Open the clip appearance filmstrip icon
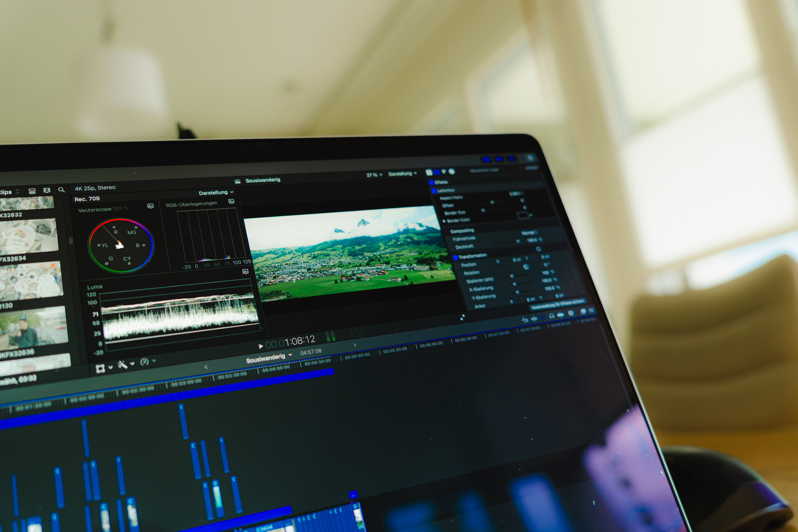The width and height of the screenshot is (798, 532). 47,190
